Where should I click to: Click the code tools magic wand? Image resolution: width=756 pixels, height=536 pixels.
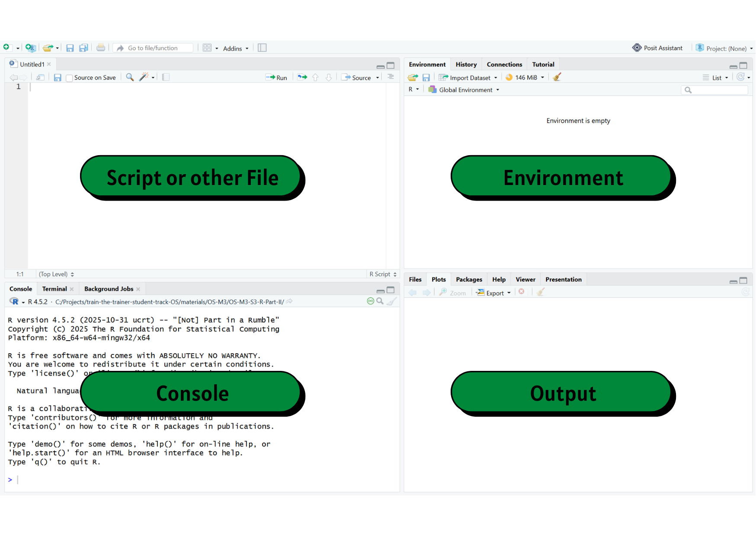tap(144, 77)
